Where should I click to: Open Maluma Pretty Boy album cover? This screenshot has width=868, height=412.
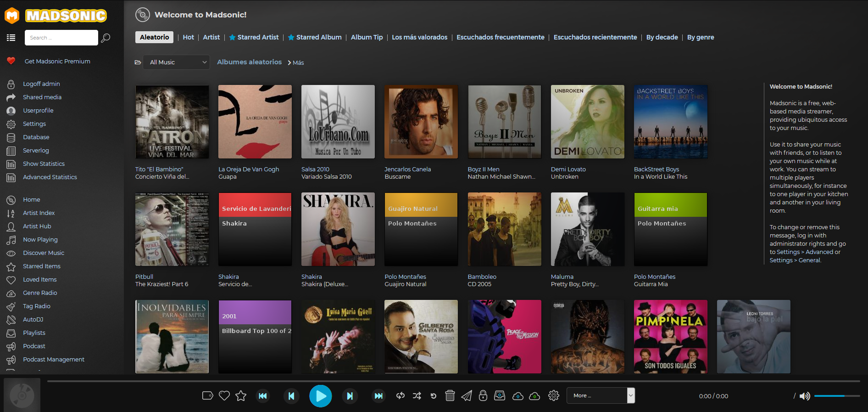[x=587, y=229]
